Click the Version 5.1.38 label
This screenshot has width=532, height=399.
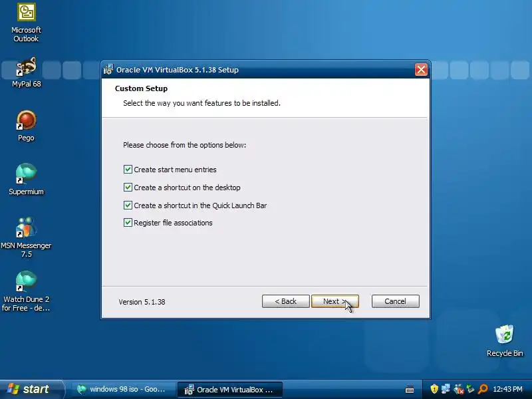pos(142,302)
